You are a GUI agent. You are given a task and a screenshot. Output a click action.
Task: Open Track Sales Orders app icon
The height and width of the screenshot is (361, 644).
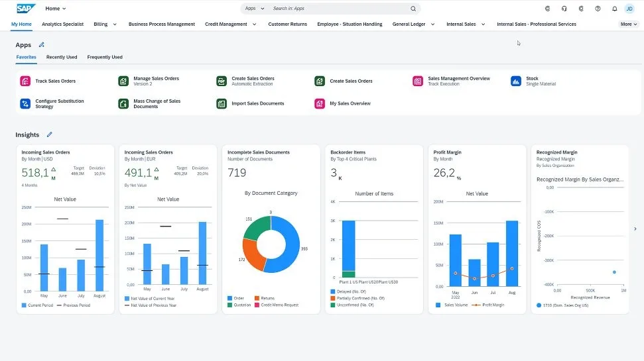(25, 81)
